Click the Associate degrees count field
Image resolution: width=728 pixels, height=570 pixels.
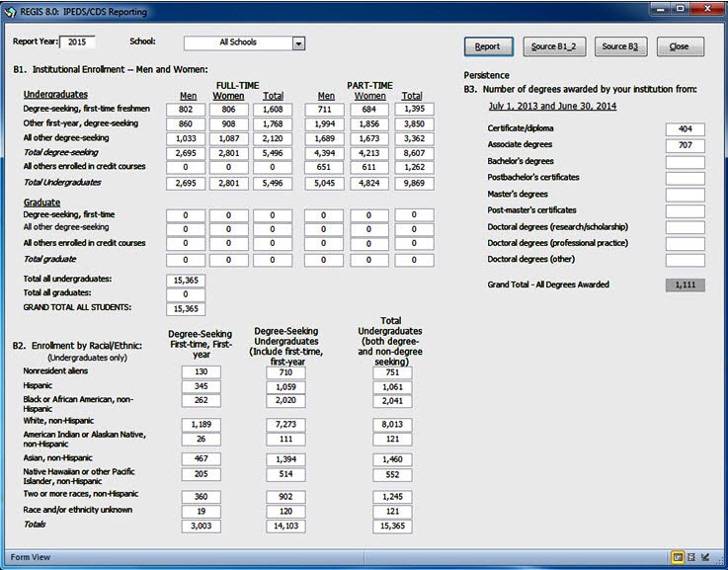point(685,145)
